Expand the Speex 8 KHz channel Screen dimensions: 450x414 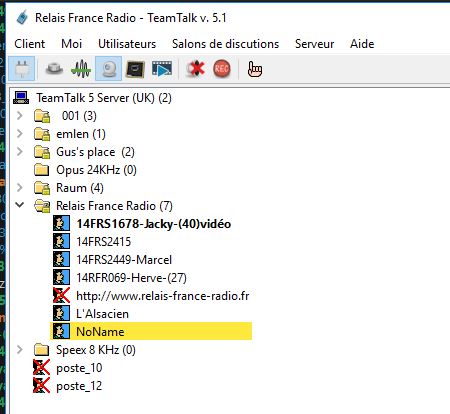point(20,350)
